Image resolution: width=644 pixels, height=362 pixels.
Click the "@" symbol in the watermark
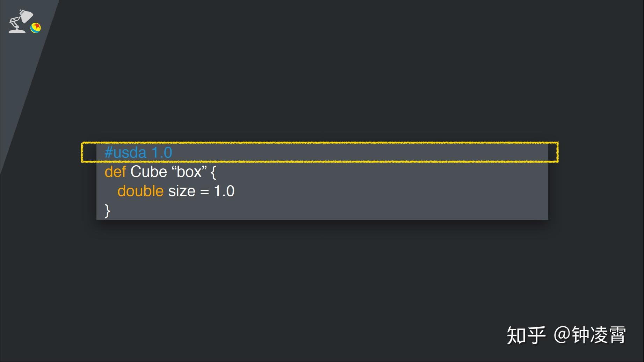[562, 335]
